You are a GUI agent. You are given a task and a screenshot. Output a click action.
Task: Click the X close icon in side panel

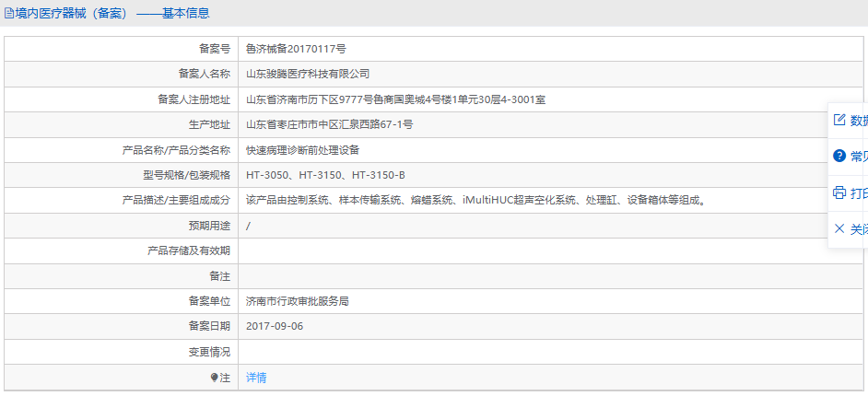(839, 228)
